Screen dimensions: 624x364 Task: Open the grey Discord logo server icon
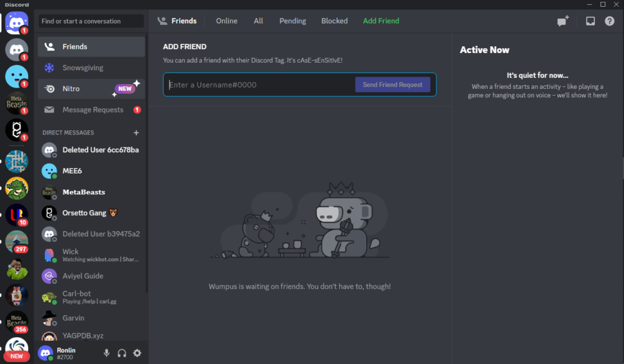pos(16,50)
